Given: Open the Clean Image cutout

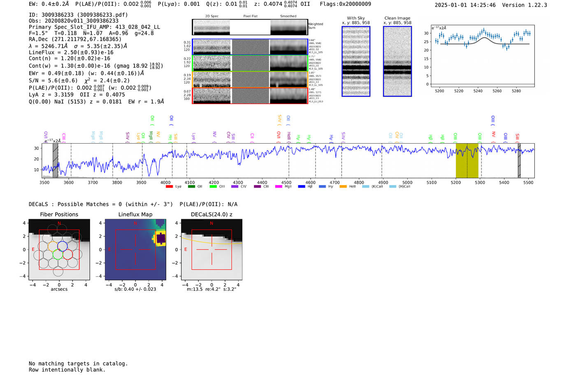Looking at the screenshot, I should [x=397, y=61].
